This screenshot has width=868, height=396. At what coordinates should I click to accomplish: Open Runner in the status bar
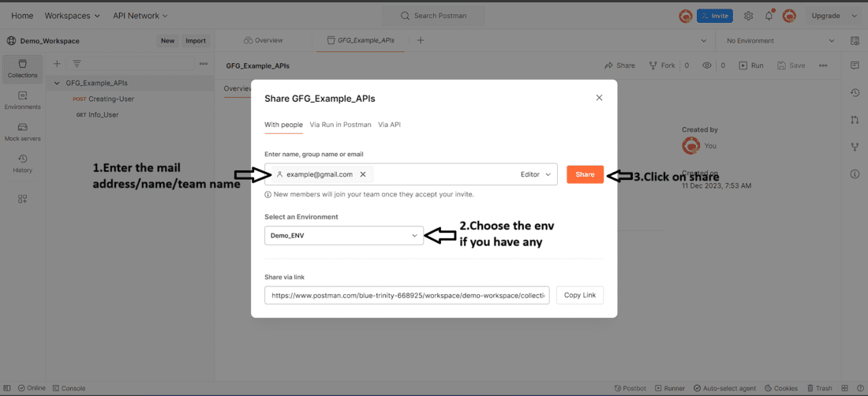point(670,388)
